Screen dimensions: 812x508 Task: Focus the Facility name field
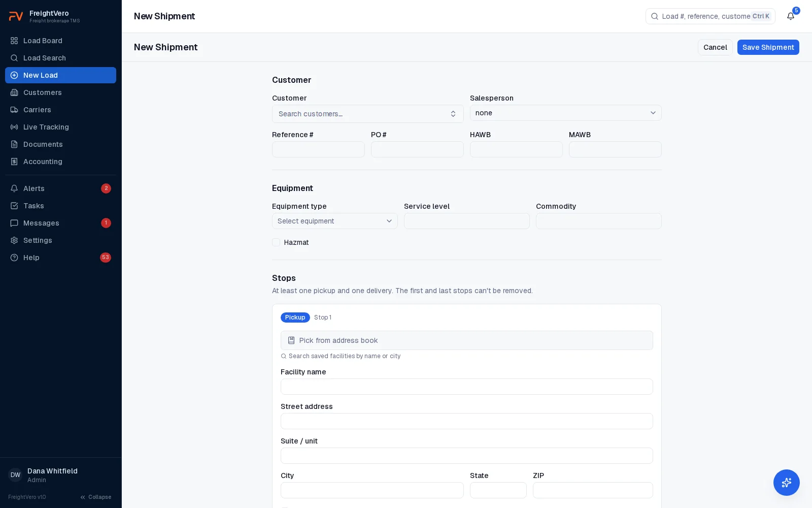[x=467, y=387]
